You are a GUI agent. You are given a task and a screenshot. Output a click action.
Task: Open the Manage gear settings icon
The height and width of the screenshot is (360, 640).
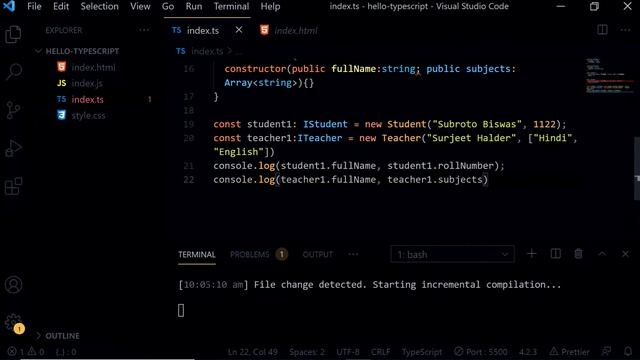coord(13,322)
